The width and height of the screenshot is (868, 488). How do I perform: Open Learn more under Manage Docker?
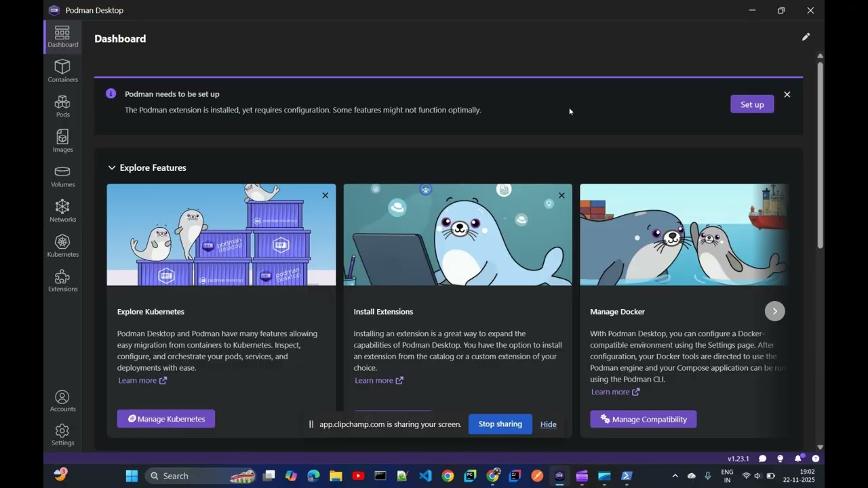click(x=615, y=392)
